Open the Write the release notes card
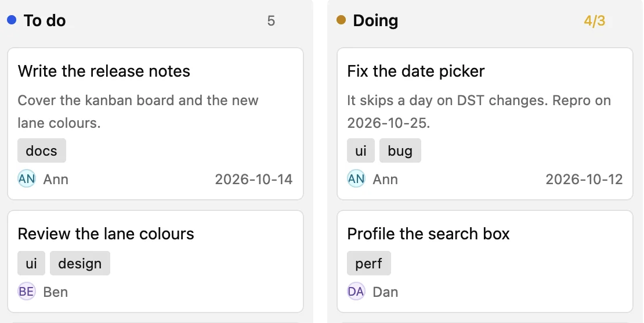Image resolution: width=644 pixels, height=323 pixels. point(155,124)
